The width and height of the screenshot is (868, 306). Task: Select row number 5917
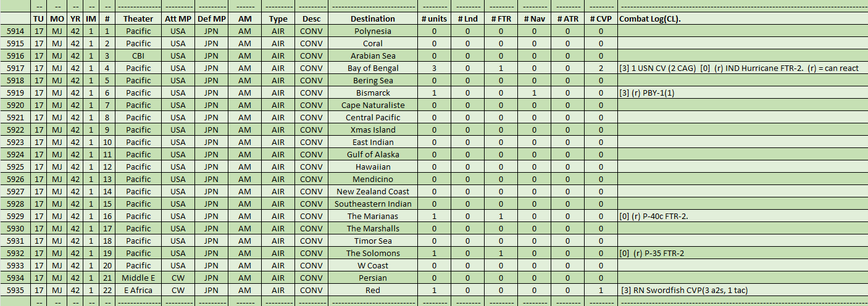pos(15,68)
